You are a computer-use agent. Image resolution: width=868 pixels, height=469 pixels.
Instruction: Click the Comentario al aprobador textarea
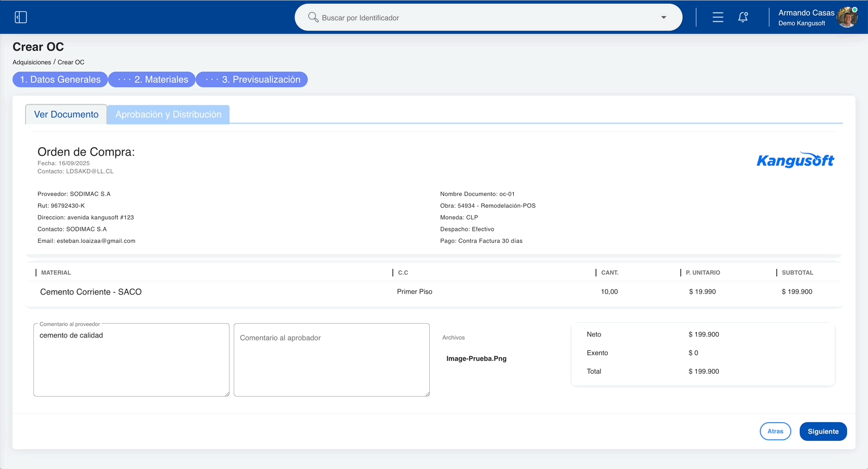(332, 360)
